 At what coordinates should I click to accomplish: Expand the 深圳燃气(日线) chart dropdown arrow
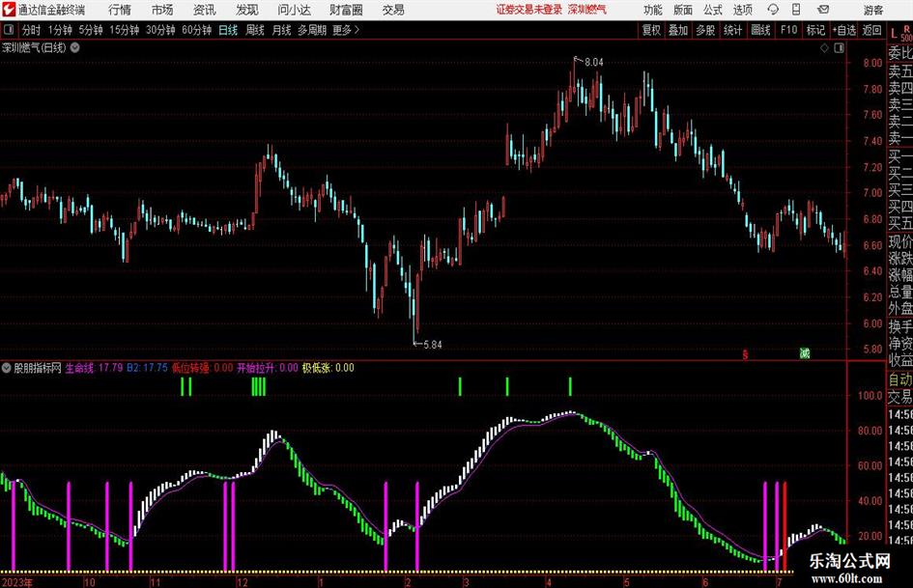[75, 47]
